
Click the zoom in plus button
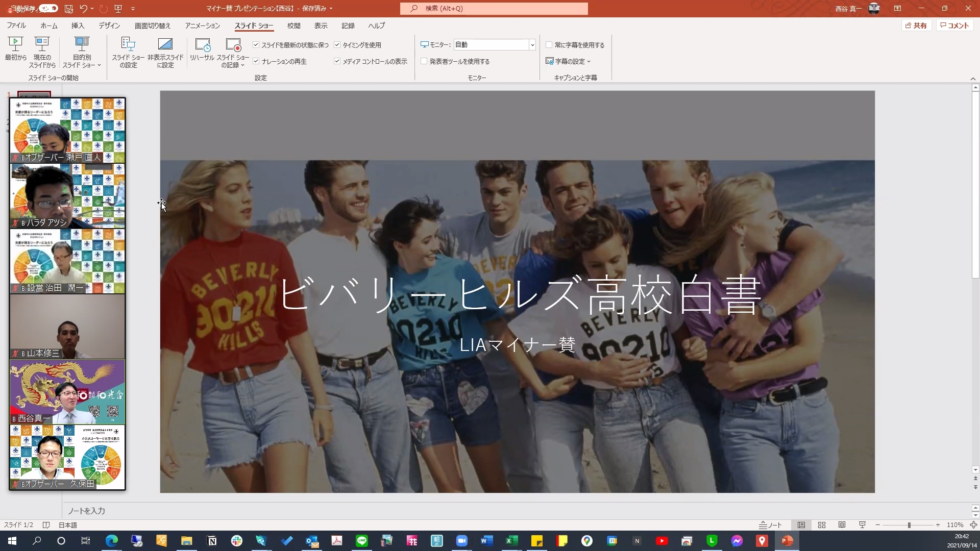click(938, 525)
